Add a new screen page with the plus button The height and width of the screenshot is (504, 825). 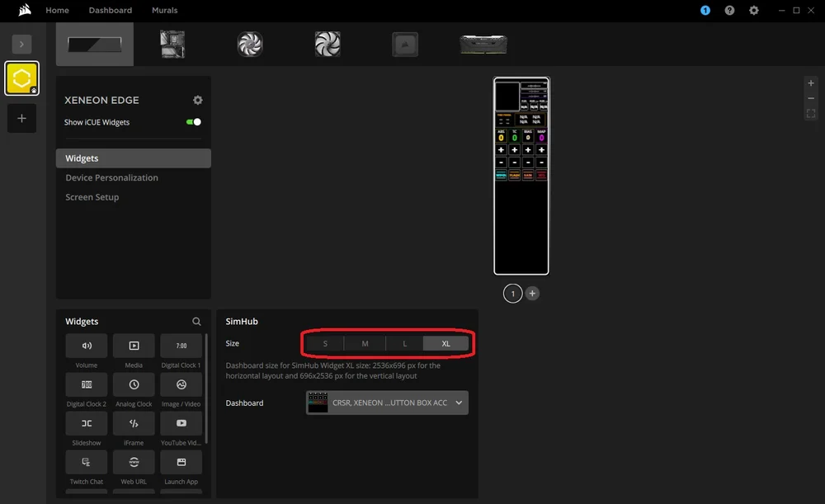click(532, 293)
